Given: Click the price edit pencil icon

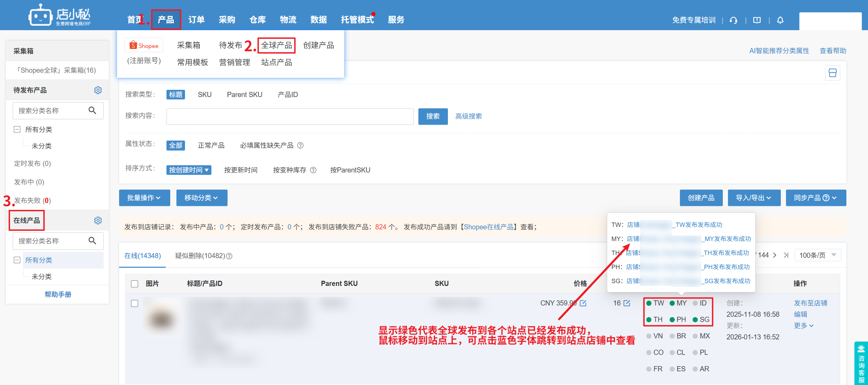Looking at the screenshot, I should pos(583,303).
